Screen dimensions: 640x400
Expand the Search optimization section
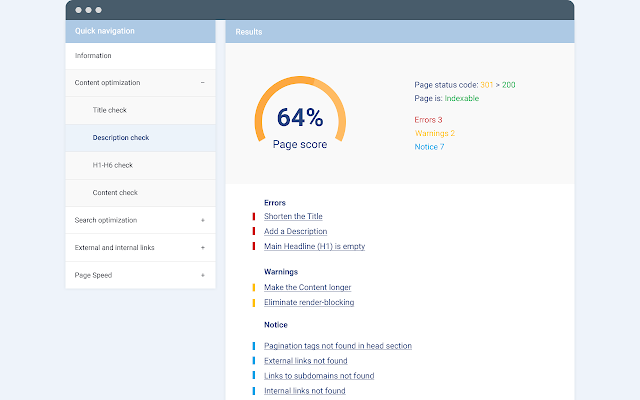202,220
